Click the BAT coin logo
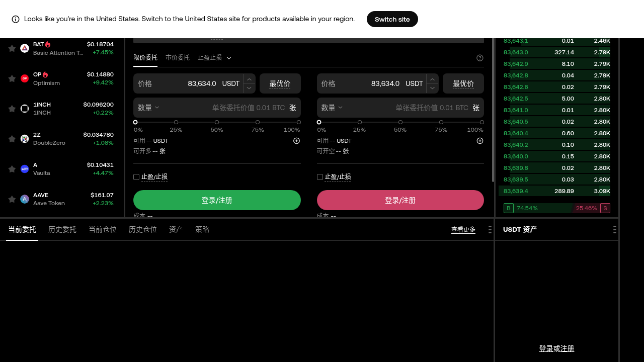This screenshot has width=644, height=362. pos(25,48)
